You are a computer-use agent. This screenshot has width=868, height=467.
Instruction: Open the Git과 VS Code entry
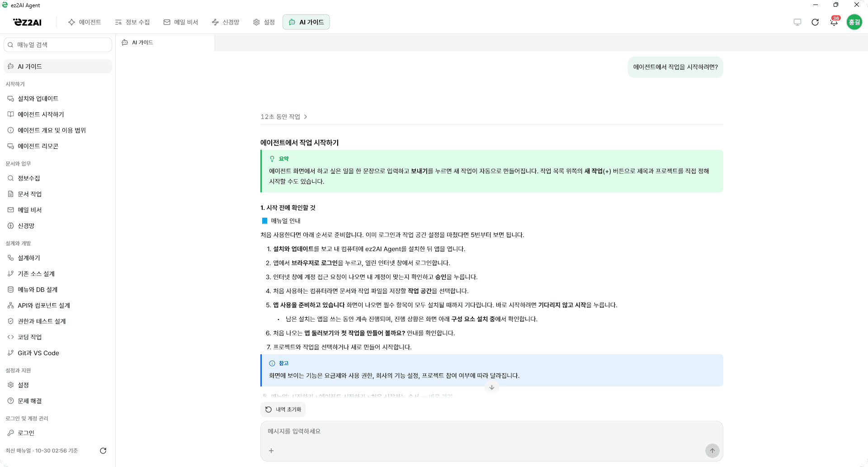(x=58, y=353)
